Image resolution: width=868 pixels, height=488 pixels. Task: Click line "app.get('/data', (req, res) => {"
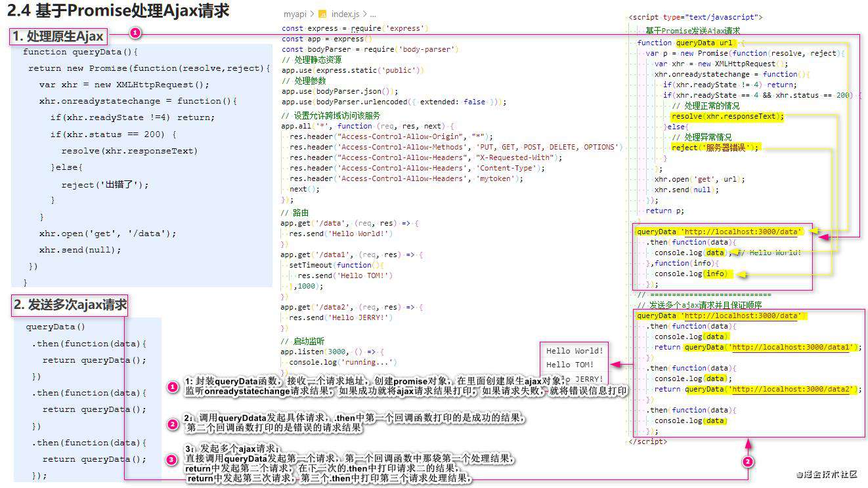tap(350, 223)
